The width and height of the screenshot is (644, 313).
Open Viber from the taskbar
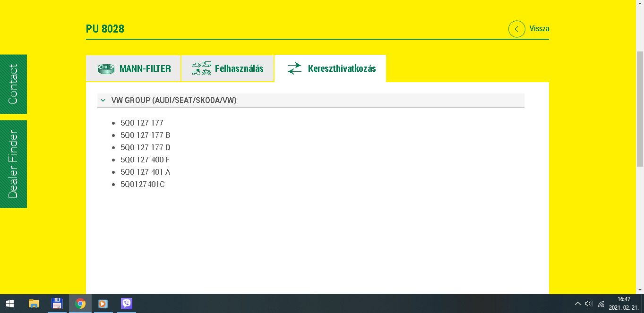[x=126, y=304]
